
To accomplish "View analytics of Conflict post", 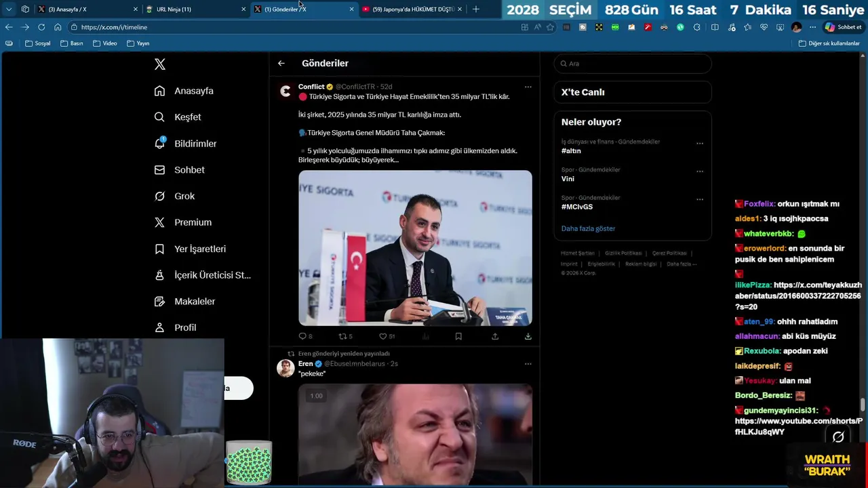I will tap(426, 336).
